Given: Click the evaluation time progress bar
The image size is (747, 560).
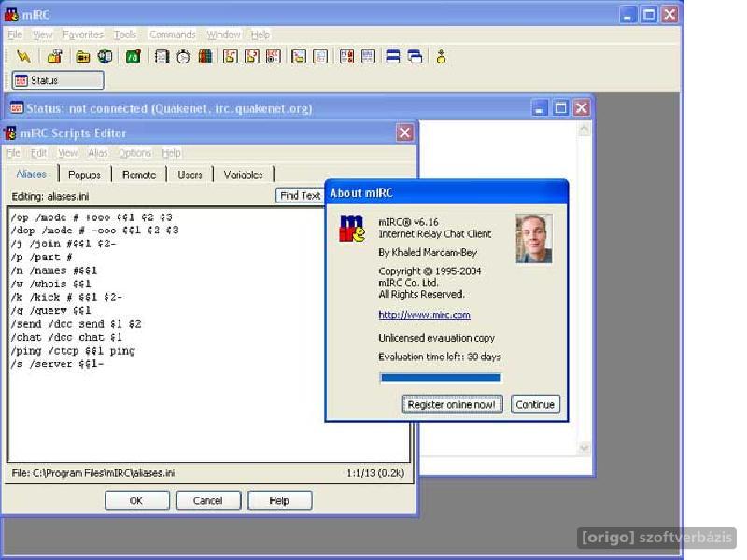Looking at the screenshot, I should 440,378.
